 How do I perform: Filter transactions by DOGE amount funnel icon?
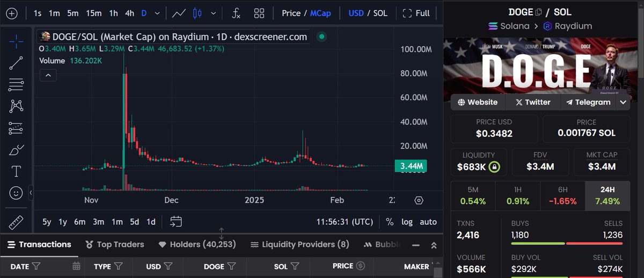pyautogui.click(x=231, y=266)
